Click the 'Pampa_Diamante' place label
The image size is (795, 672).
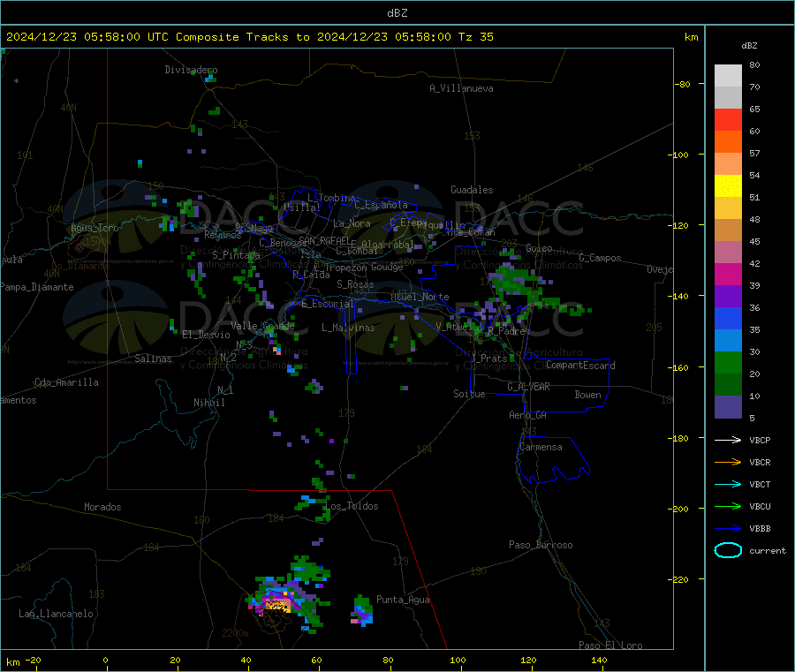(x=37, y=287)
